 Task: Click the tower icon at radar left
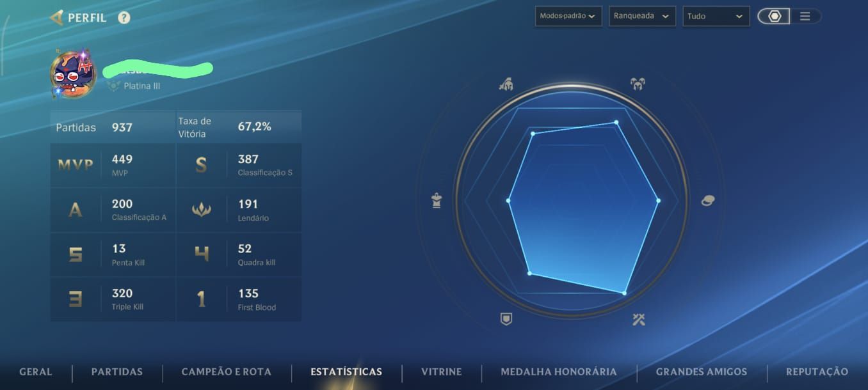(x=437, y=201)
